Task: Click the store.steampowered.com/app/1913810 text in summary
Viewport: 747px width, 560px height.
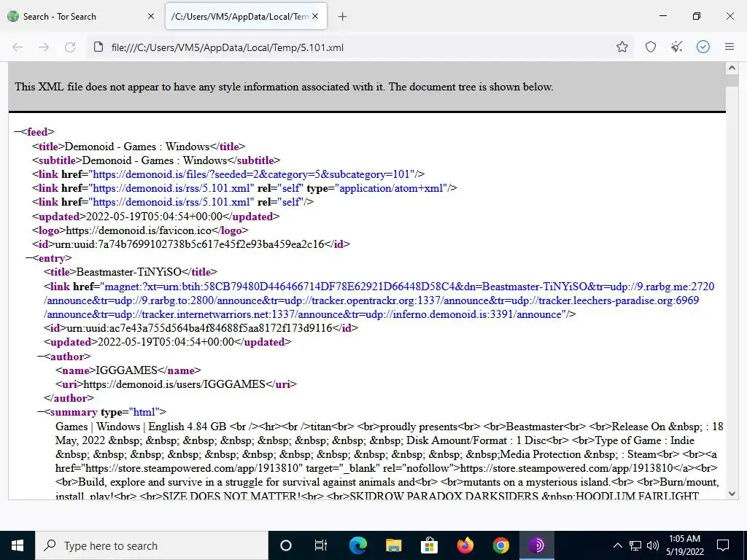Action: point(566,468)
